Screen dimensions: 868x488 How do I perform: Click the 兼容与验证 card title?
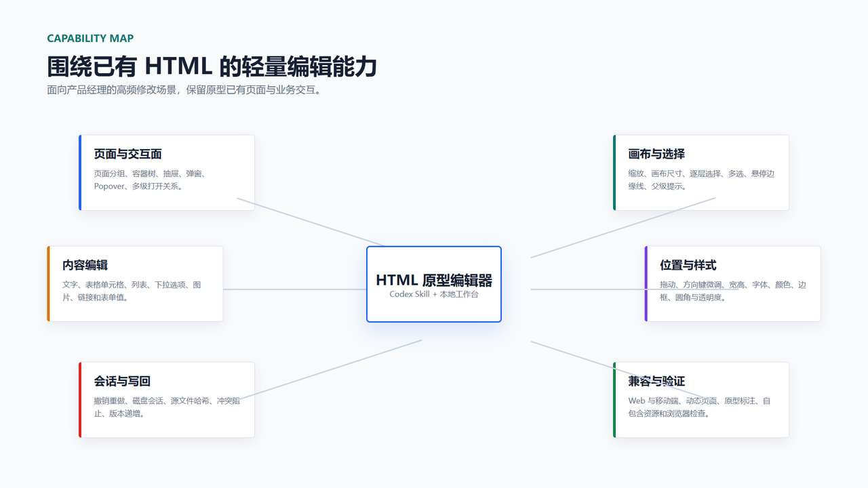pos(656,381)
